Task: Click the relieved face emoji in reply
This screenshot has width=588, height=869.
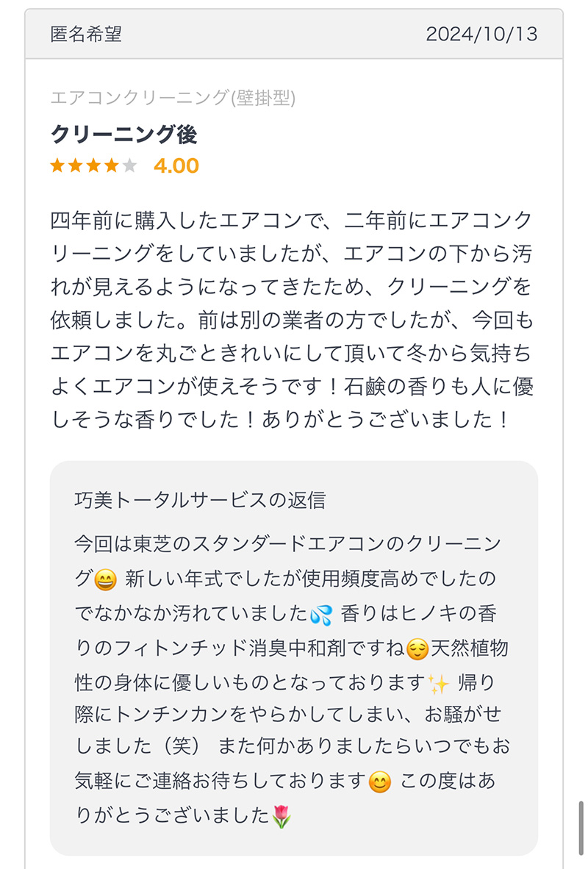Action: pos(417,649)
